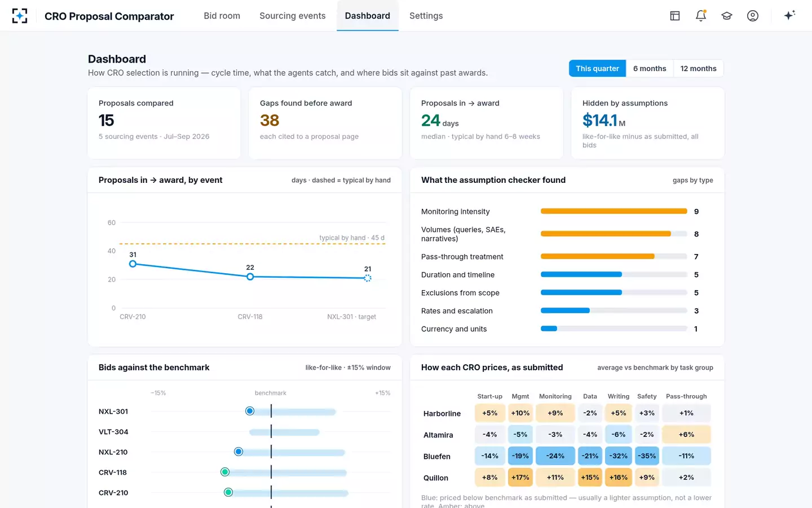Click the green CRV-118 bid marker on benchmark chart
Viewport: 812px width, 508px height.
225,472
